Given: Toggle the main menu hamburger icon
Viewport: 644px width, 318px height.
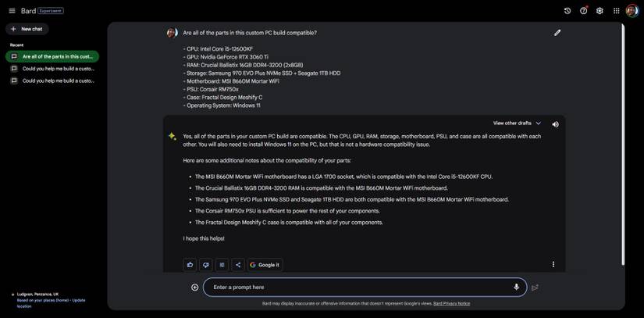Looking at the screenshot, I should point(12,11).
